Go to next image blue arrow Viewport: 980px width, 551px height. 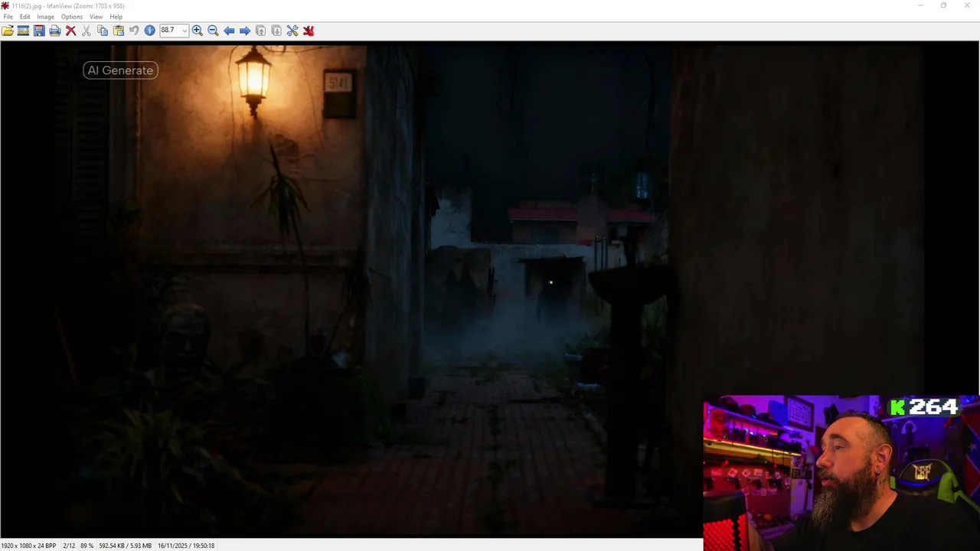pos(245,31)
